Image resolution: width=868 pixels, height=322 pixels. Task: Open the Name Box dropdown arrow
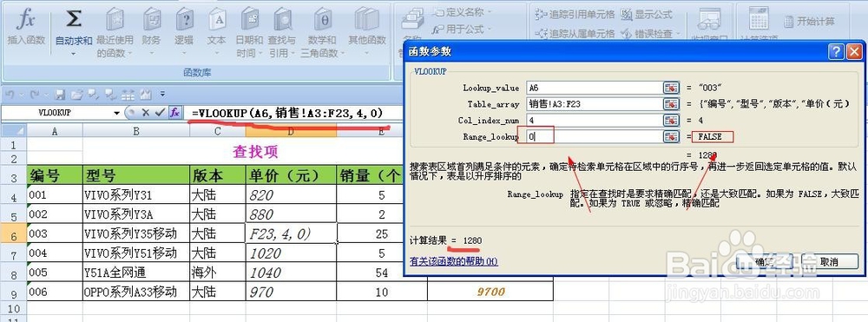117,113
